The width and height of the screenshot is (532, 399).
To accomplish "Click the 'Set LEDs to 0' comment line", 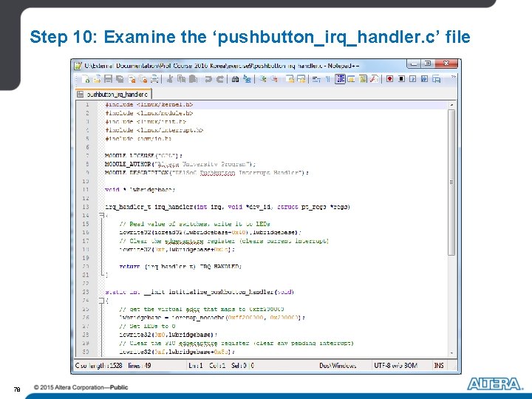I will point(147,326).
